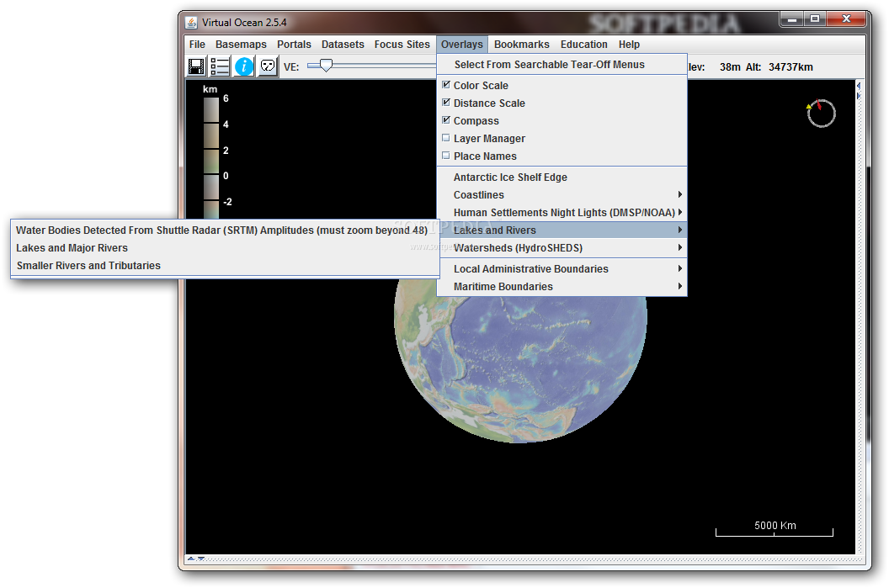Click the right-side panel collapse arrows
The image size is (889, 588).
tap(859, 91)
